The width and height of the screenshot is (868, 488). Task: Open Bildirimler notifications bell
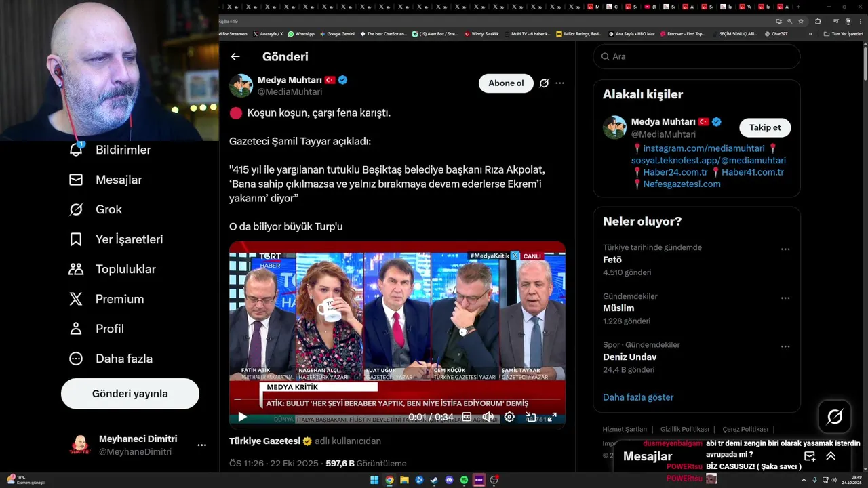(76, 150)
